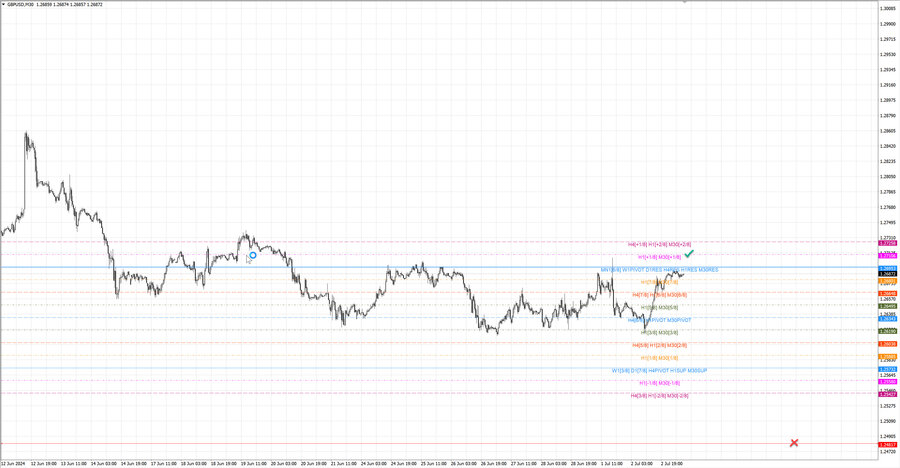Screen dimensions: 900x468
Task: Select the H1[1/8] M30[1/8] level label
Action: click(660, 358)
